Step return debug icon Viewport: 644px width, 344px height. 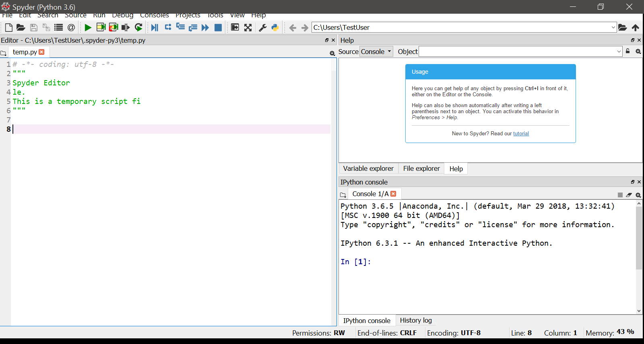point(193,27)
